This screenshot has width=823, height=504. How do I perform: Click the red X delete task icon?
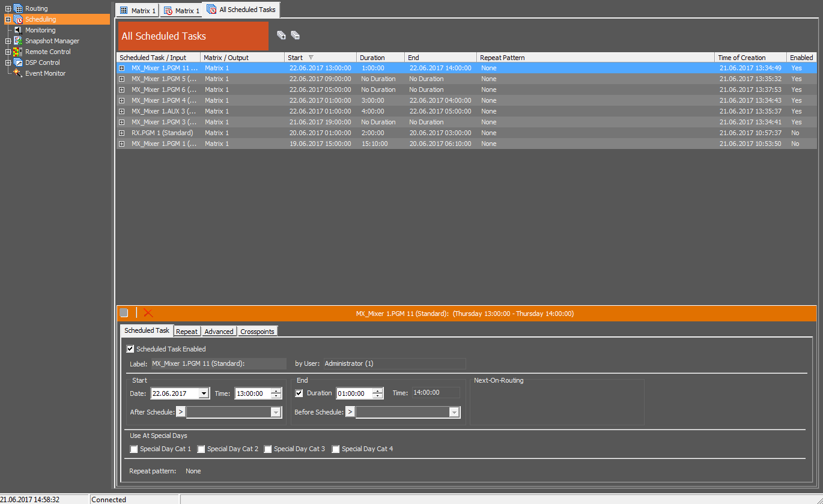point(148,313)
